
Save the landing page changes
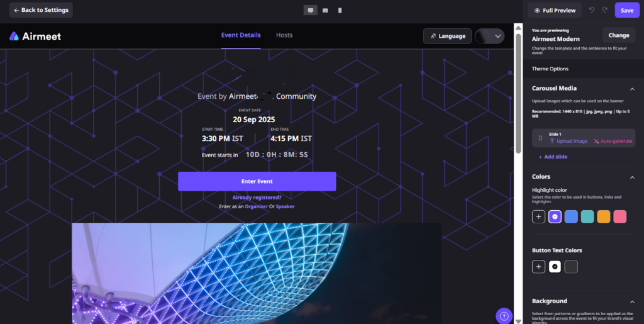tap(627, 10)
